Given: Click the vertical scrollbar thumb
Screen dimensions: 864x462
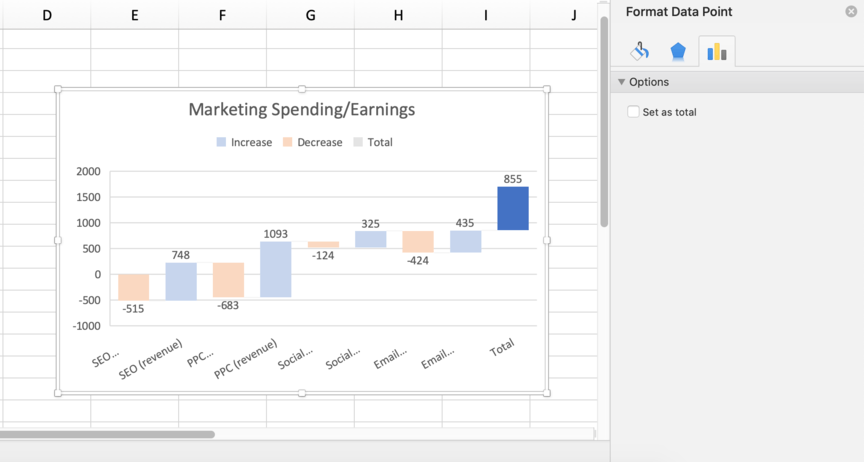Looking at the screenshot, I should tap(603, 120).
